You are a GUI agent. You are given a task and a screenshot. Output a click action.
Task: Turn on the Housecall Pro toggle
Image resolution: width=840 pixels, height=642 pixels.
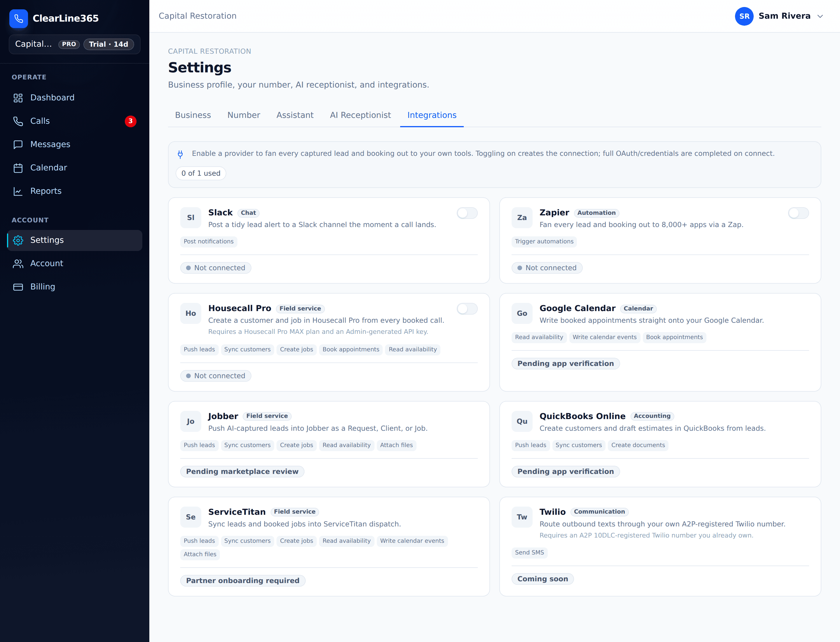[467, 309]
